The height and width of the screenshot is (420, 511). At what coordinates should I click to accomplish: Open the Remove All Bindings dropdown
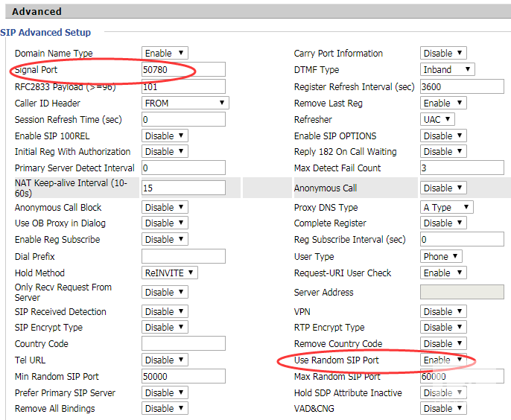coord(165,409)
